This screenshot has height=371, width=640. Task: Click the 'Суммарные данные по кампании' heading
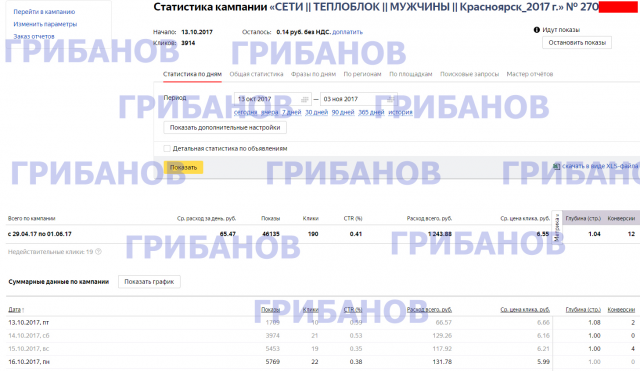pyautogui.click(x=59, y=282)
